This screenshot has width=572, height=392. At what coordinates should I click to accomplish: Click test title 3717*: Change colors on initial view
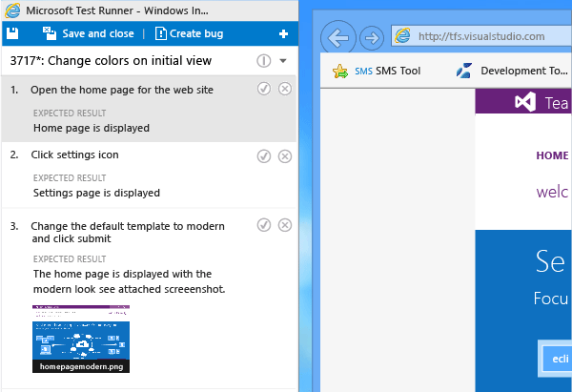pos(111,61)
